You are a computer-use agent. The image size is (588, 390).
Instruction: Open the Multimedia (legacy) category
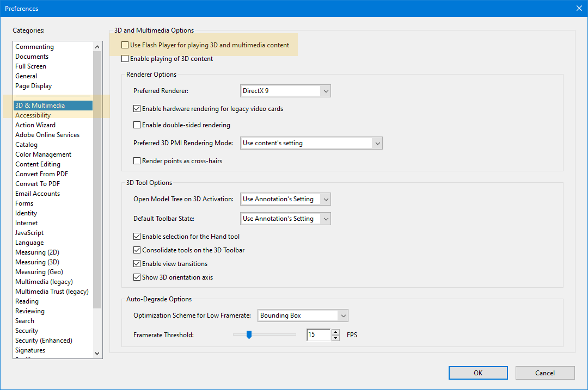coord(44,281)
